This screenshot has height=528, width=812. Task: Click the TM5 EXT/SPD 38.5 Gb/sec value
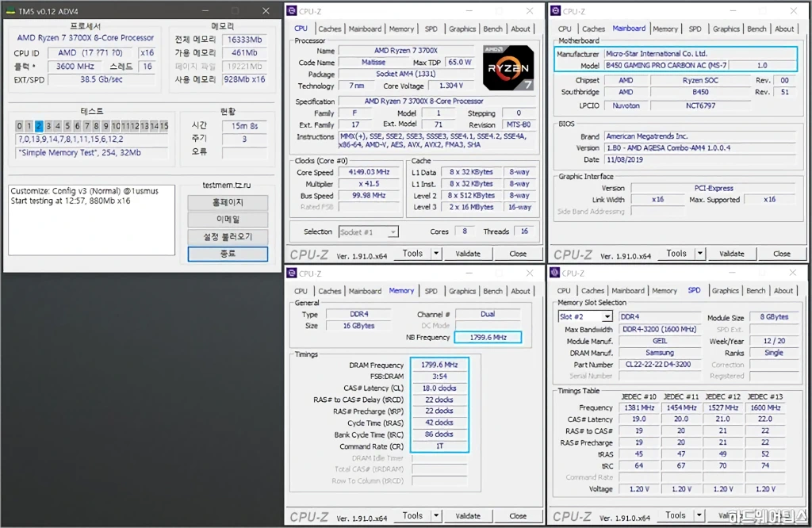pos(101,80)
